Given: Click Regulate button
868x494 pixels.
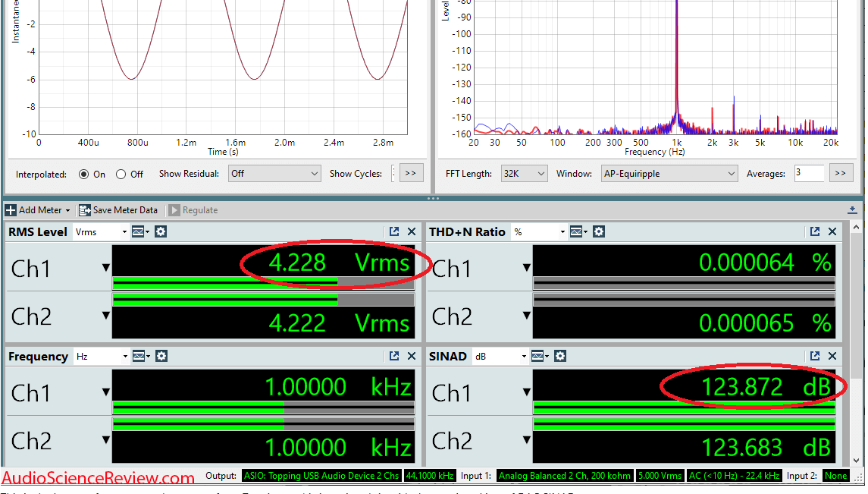Looking at the screenshot, I should point(193,210).
